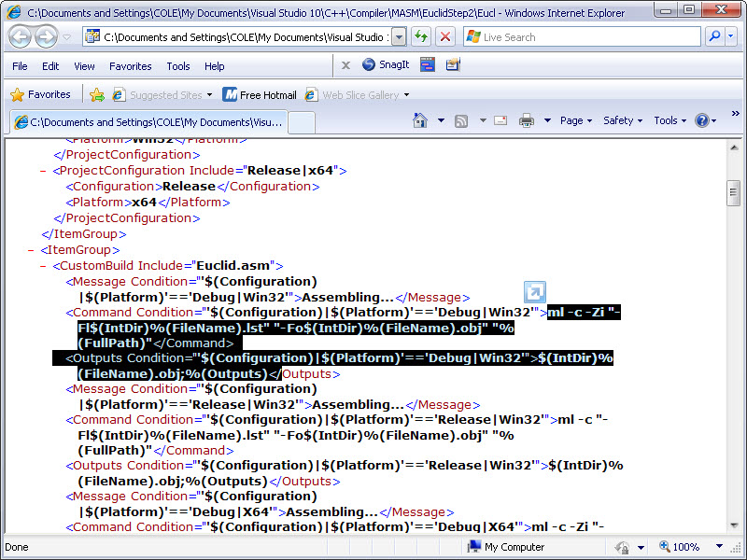Click the Home icon
This screenshot has width=747, height=560.
(x=420, y=120)
